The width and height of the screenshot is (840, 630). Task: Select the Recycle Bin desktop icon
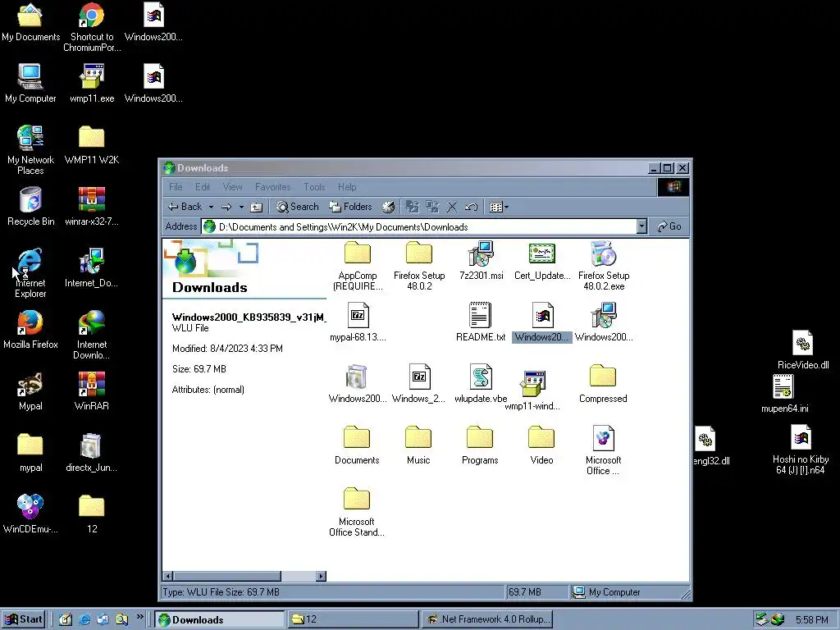tap(30, 206)
